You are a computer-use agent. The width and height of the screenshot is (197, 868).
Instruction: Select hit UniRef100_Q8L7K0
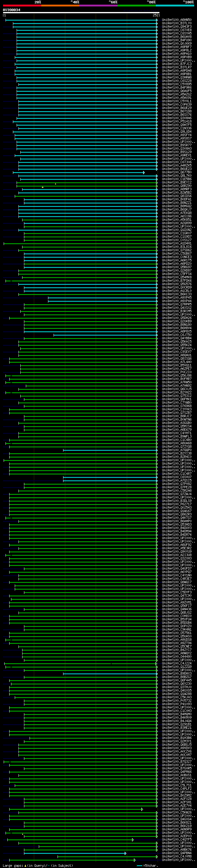pos(177,176)
